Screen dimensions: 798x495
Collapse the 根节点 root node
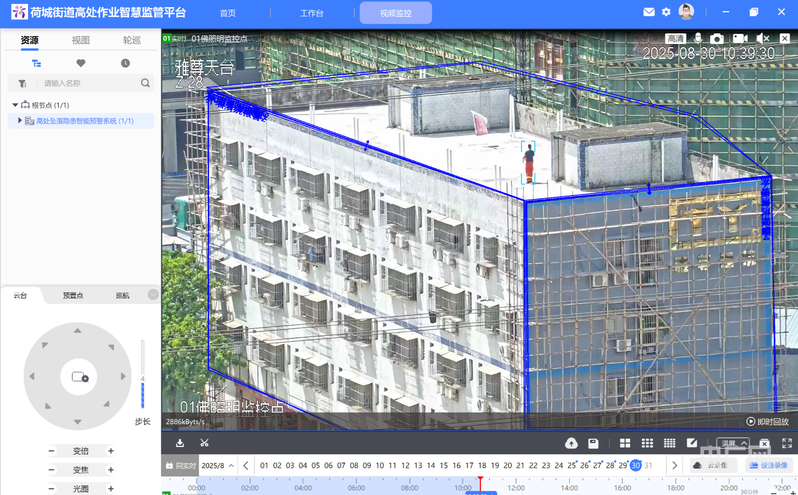tap(15, 105)
